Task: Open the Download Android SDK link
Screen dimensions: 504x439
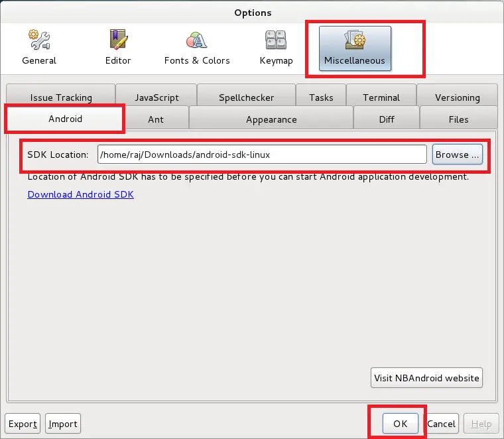Action: point(81,194)
